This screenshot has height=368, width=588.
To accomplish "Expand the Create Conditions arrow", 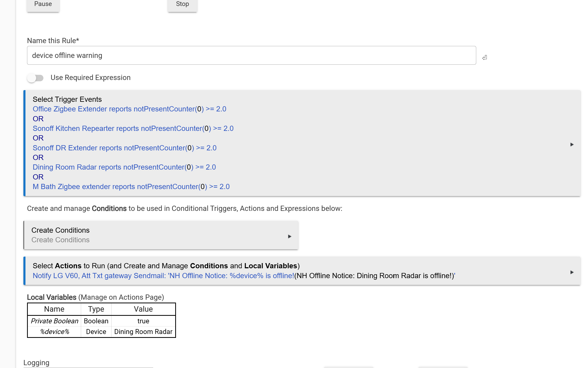I will 289,236.
